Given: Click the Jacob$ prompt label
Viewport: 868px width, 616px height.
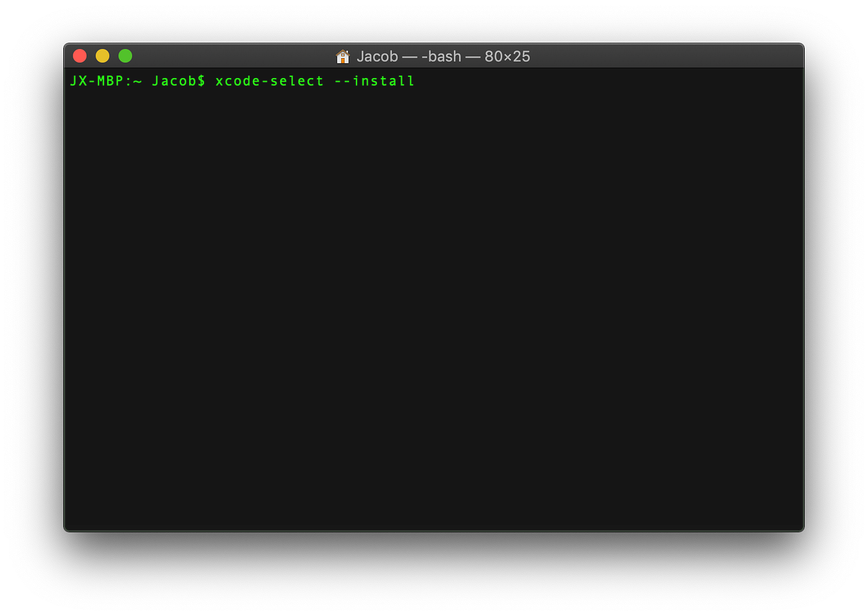Looking at the screenshot, I should pyautogui.click(x=178, y=81).
